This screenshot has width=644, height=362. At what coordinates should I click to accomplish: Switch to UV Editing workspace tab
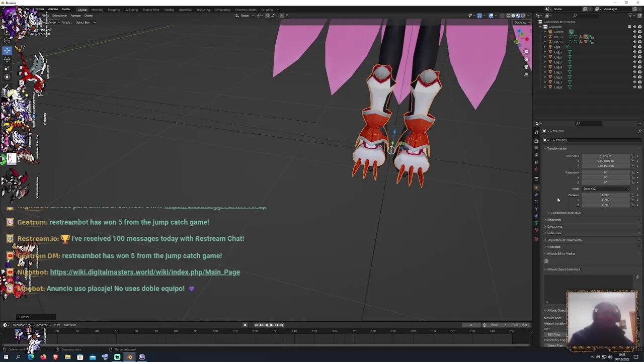(x=131, y=10)
